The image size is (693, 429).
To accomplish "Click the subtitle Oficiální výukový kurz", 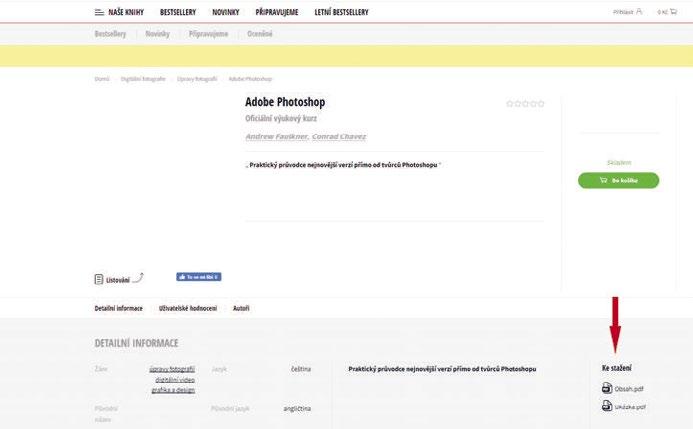I will coord(281,118).
